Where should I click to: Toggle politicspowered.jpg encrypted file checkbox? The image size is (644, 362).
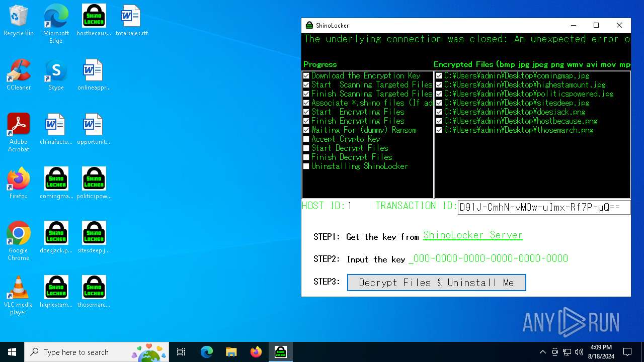439,94
